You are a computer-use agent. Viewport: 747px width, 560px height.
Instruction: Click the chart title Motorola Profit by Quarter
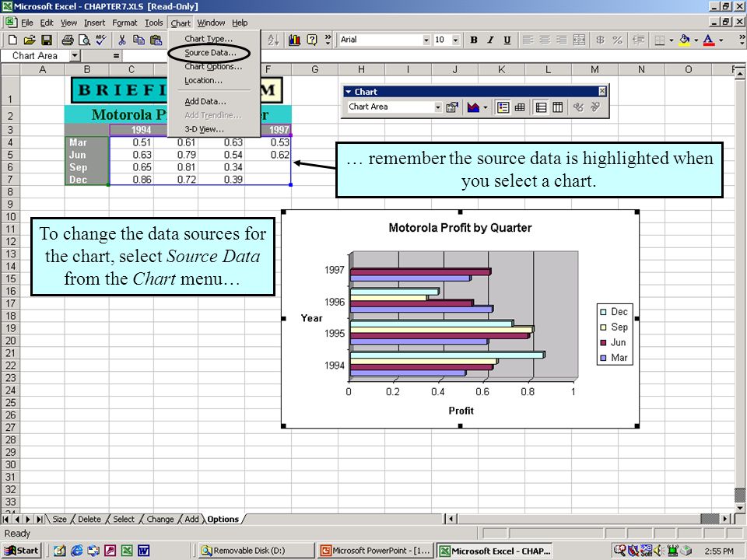[460, 228]
